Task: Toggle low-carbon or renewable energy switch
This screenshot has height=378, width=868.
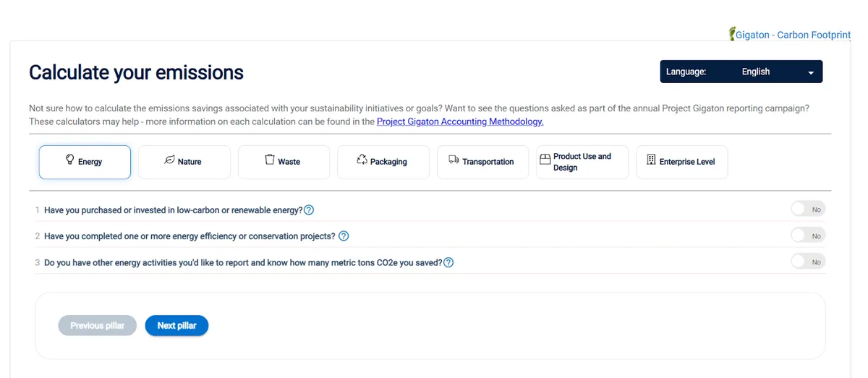Action: click(808, 209)
